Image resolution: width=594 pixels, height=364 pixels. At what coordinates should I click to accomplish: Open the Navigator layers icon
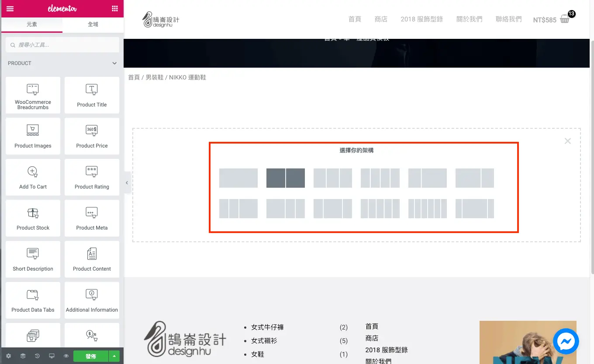23,356
